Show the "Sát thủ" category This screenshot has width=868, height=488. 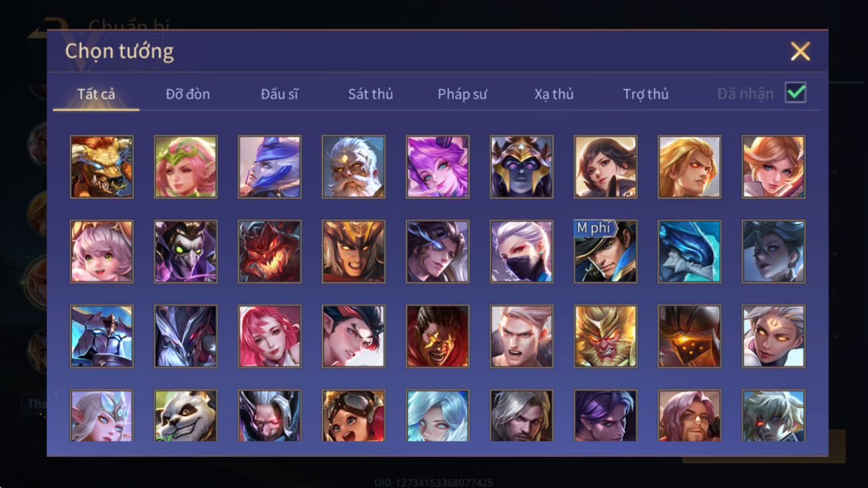pos(370,94)
